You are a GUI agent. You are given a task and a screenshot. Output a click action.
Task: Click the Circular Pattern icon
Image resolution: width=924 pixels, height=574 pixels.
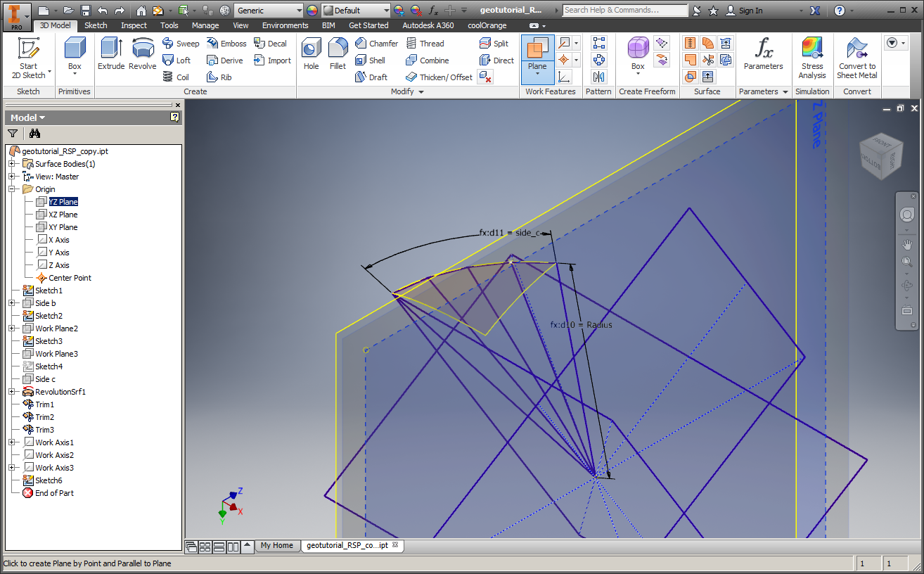coord(598,60)
